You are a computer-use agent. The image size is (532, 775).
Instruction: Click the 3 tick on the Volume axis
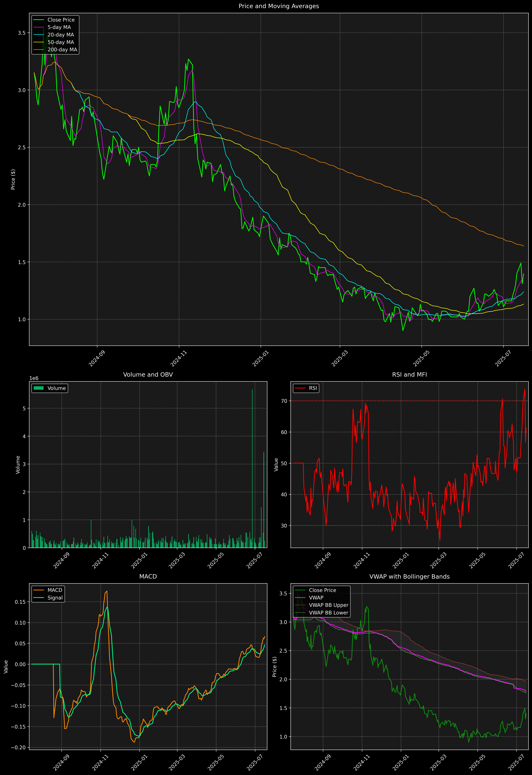[x=24, y=464]
